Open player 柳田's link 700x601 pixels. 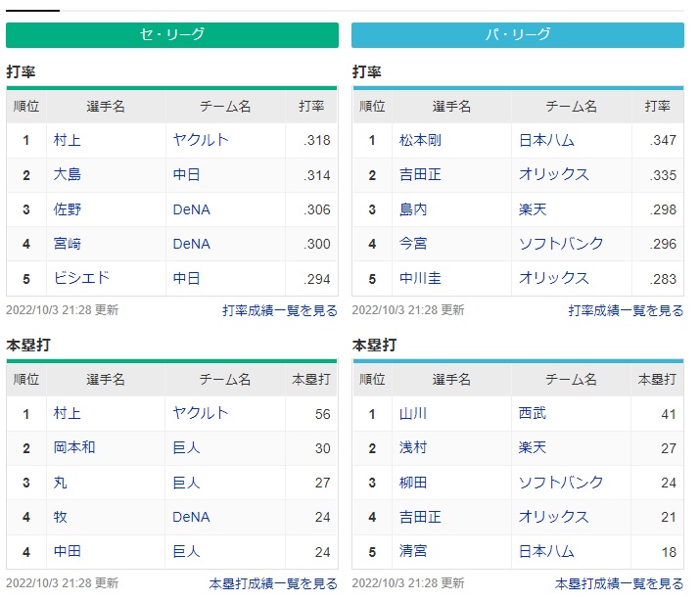[x=413, y=483]
